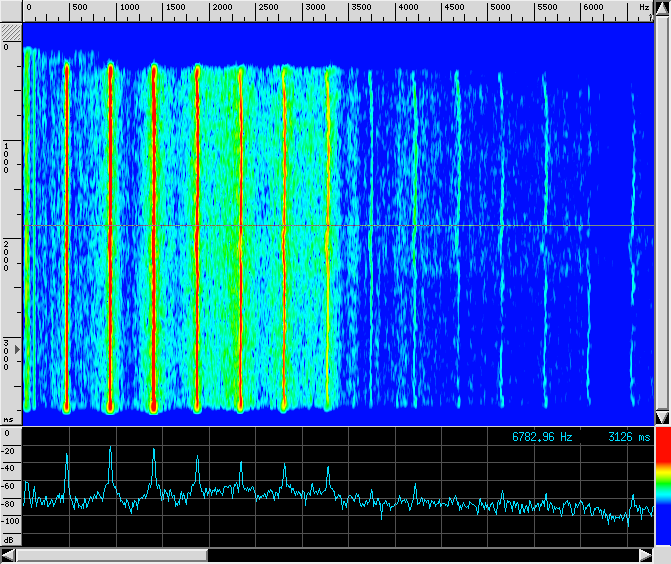The width and height of the screenshot is (671, 564).
Task: Click the time position marker triangle on the left ruler
Action: (15, 348)
